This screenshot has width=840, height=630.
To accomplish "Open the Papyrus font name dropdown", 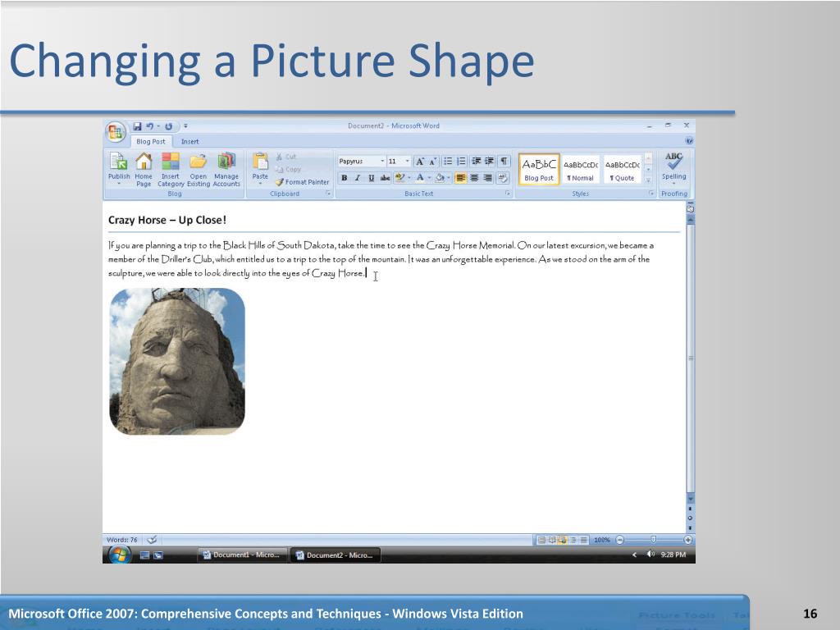I will point(382,162).
